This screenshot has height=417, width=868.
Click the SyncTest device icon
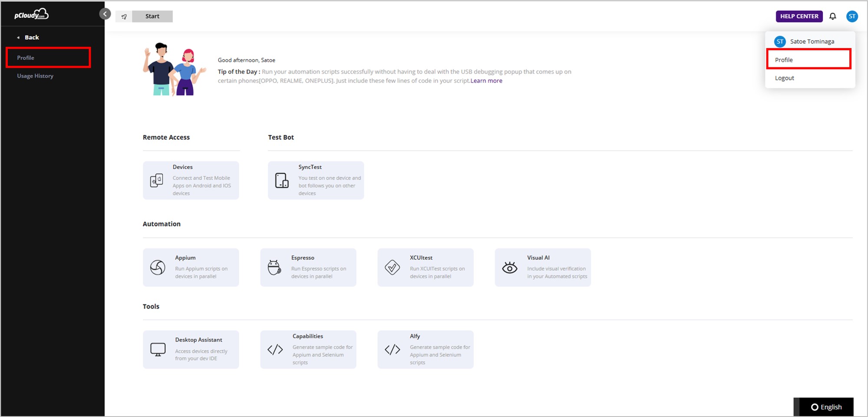(x=282, y=180)
